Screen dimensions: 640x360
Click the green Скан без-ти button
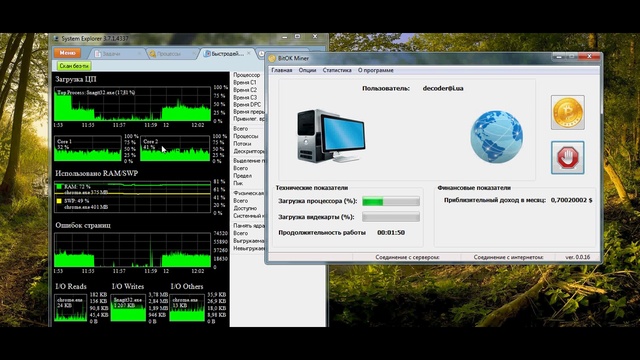[74, 66]
